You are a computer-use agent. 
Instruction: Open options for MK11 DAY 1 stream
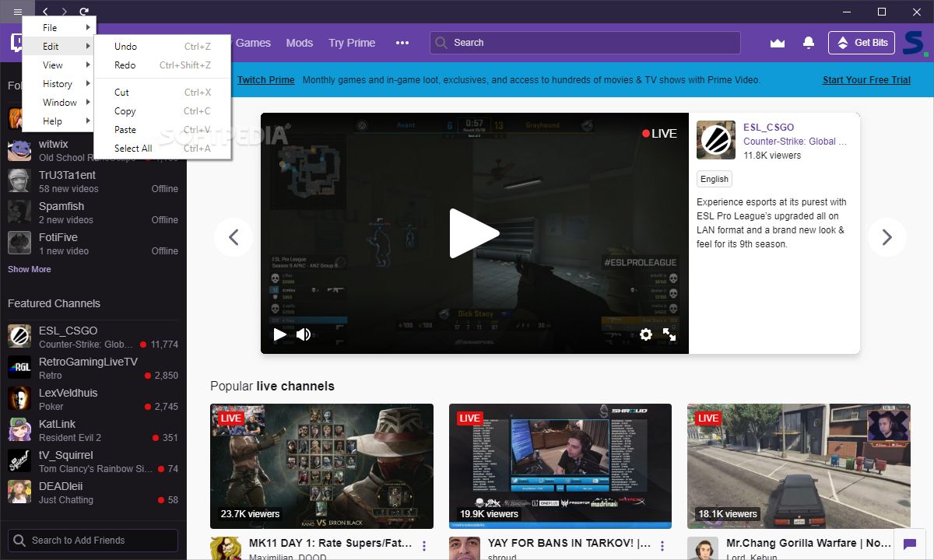424,546
